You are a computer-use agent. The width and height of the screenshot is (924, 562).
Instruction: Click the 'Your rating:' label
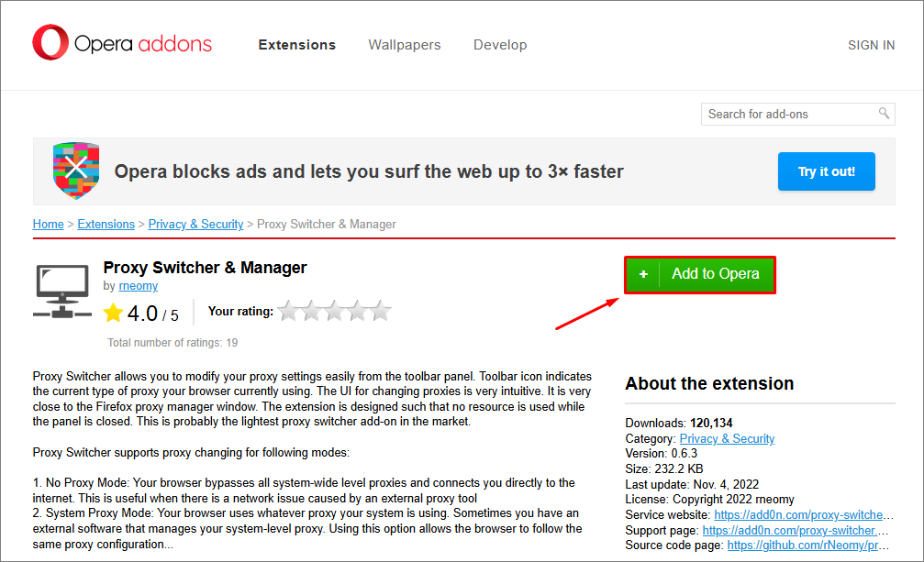point(240,312)
